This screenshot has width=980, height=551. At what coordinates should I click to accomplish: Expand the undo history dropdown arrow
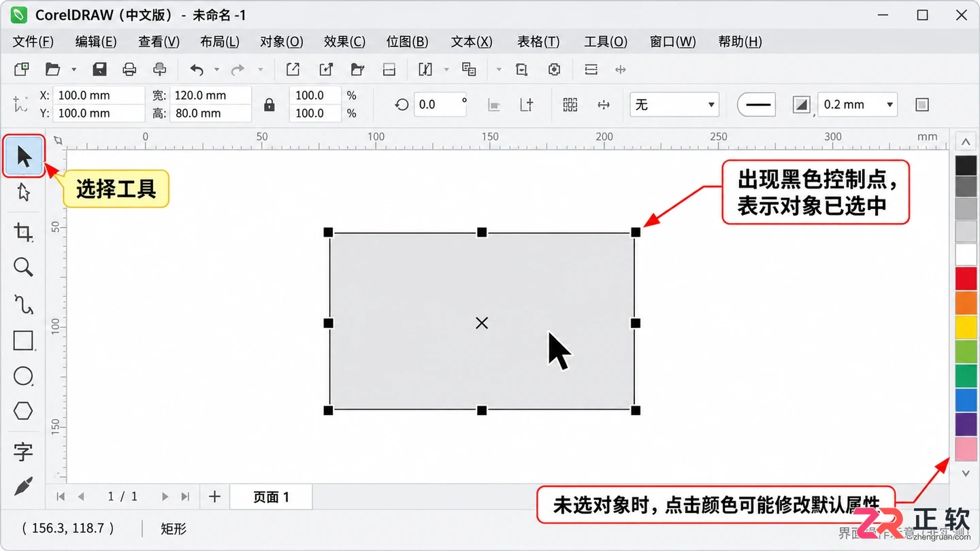pos(217,69)
